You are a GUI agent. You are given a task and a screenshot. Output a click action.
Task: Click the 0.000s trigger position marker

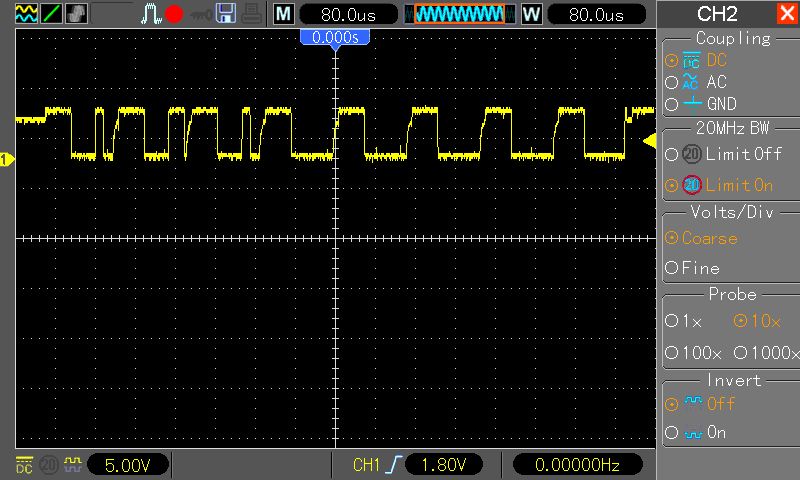click(x=335, y=37)
